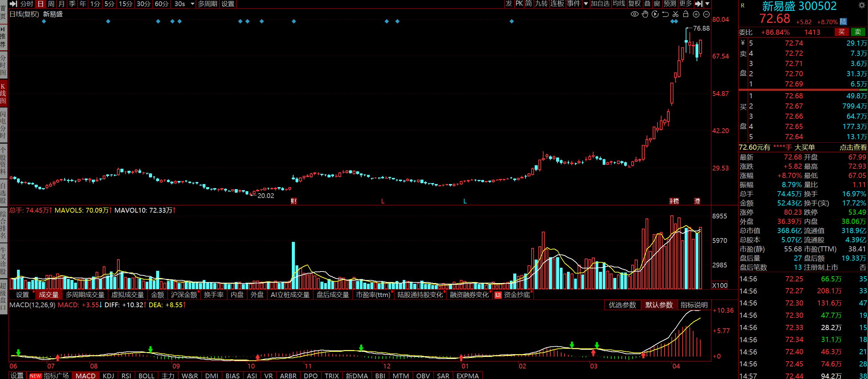Click the top-left collapse arrow icon

[x=13, y=4]
